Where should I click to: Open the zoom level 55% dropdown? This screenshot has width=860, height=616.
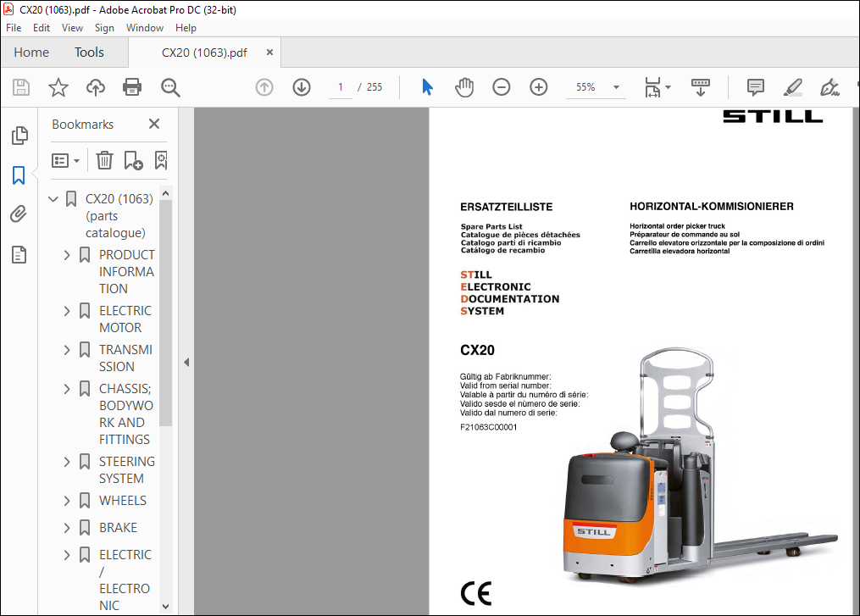coord(616,87)
